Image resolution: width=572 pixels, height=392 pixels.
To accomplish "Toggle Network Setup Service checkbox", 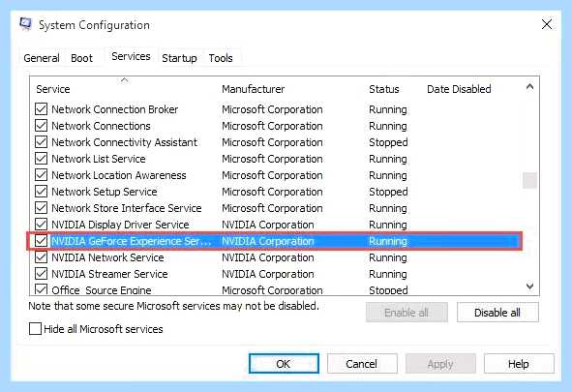I will pos(41,192).
